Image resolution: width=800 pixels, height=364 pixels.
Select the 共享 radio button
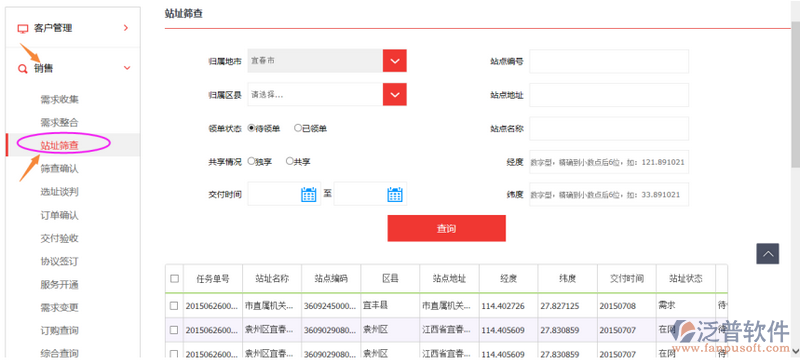289,161
